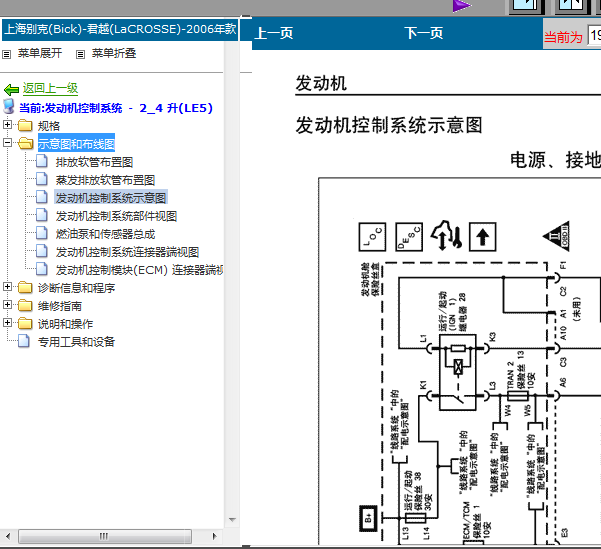This screenshot has width=601, height=549.
Task: Click the OBD II triangle icon in diagram
Action: pos(557,236)
